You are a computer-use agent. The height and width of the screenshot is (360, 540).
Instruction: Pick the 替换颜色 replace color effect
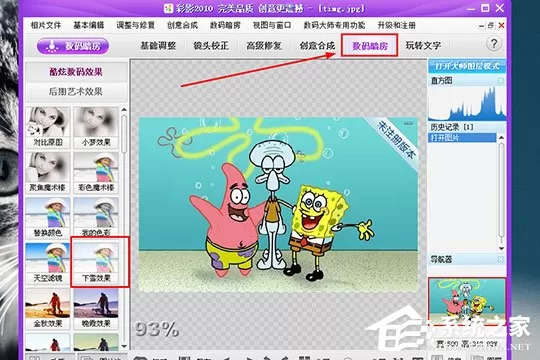48,217
